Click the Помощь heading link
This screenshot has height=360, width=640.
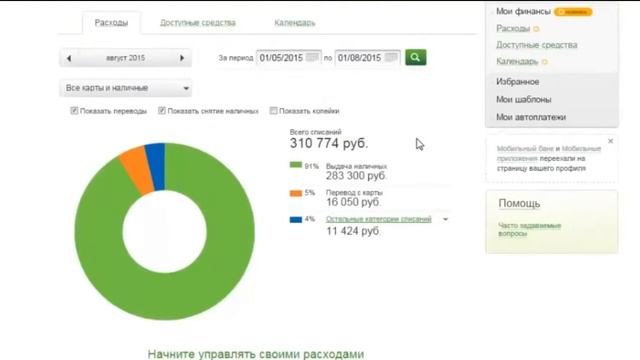[x=519, y=203]
